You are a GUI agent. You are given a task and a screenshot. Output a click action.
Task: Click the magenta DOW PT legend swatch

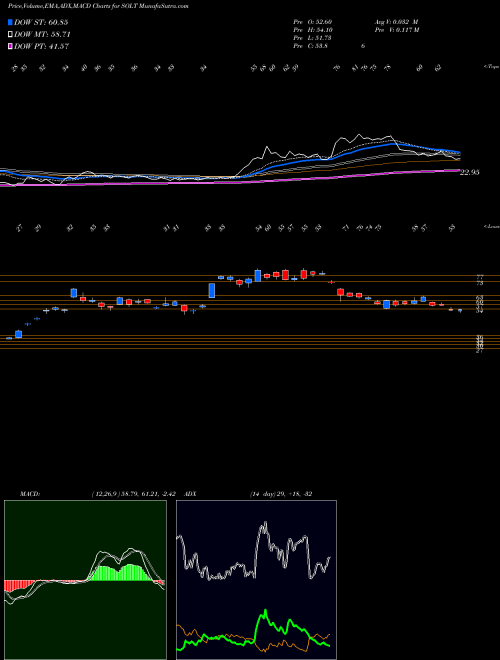(10, 46)
